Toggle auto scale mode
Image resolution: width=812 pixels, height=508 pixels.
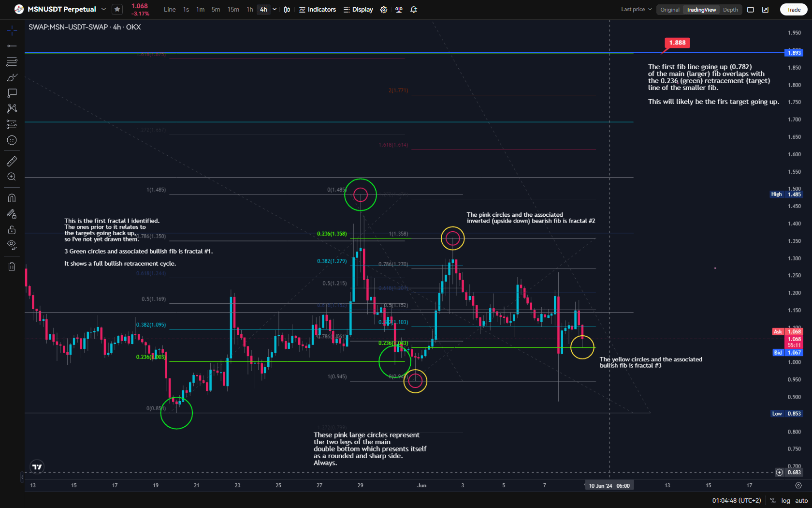point(801,501)
